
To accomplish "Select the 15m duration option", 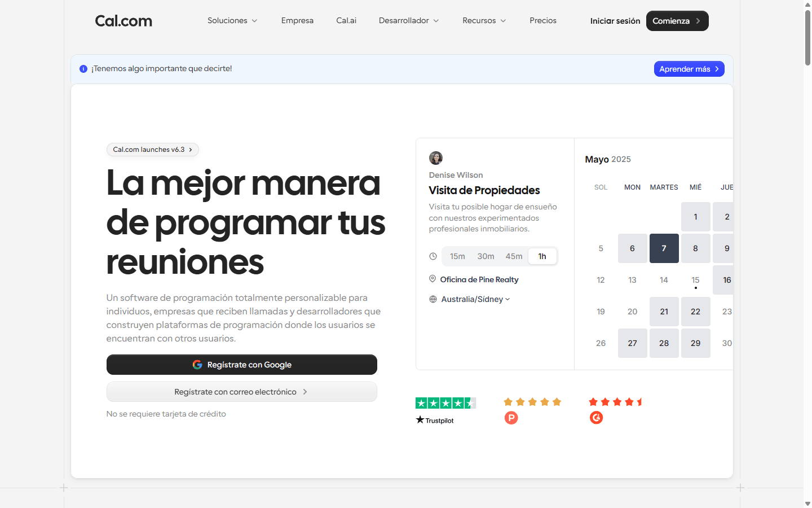I will click(457, 256).
